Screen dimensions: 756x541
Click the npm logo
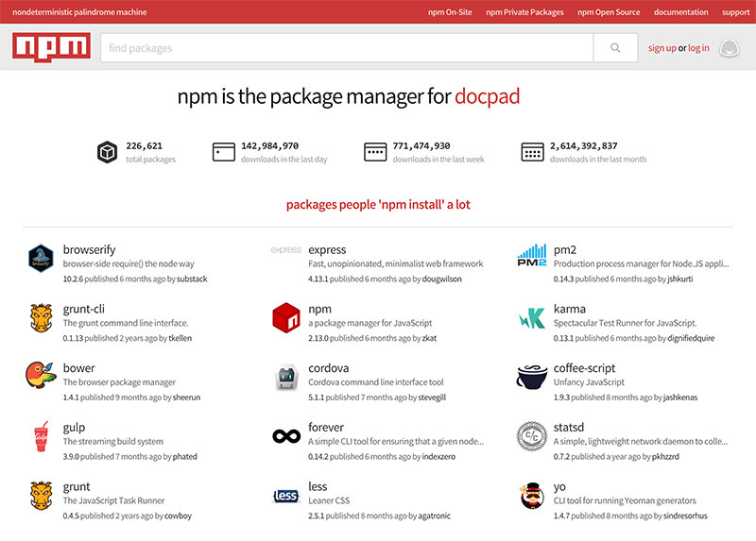pyautogui.click(x=51, y=48)
